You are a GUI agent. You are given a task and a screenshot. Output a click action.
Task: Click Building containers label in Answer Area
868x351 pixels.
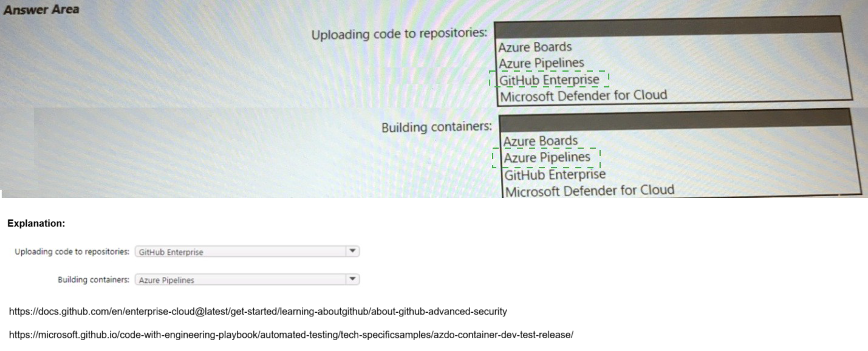[436, 128]
